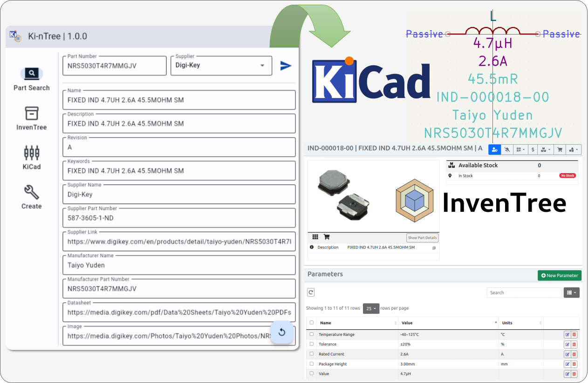Click the In Stock row label
The image size is (588, 383).
[x=465, y=176]
